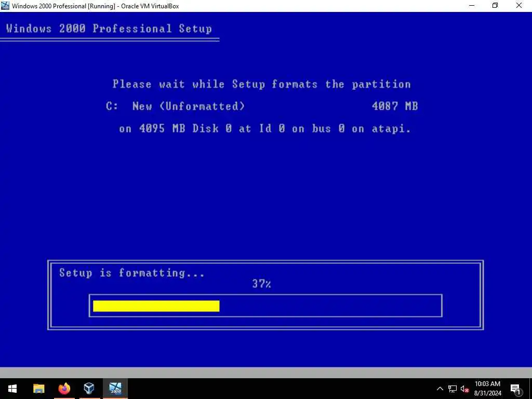Screen dimensions: 532x399
Task: Click the 'C: New (Unformatted)' partition text
Action: 175,106
